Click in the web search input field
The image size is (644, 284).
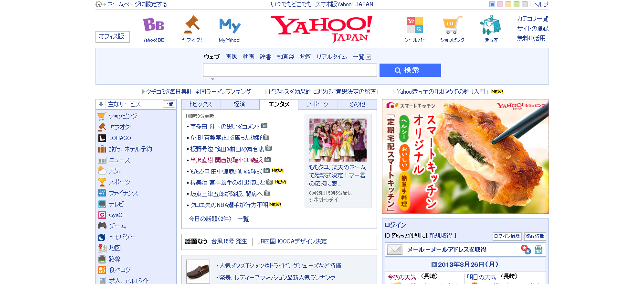click(290, 70)
